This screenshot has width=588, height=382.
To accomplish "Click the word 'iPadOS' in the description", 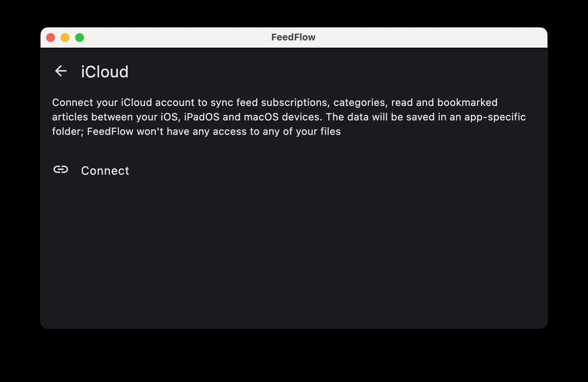I will (201, 117).
